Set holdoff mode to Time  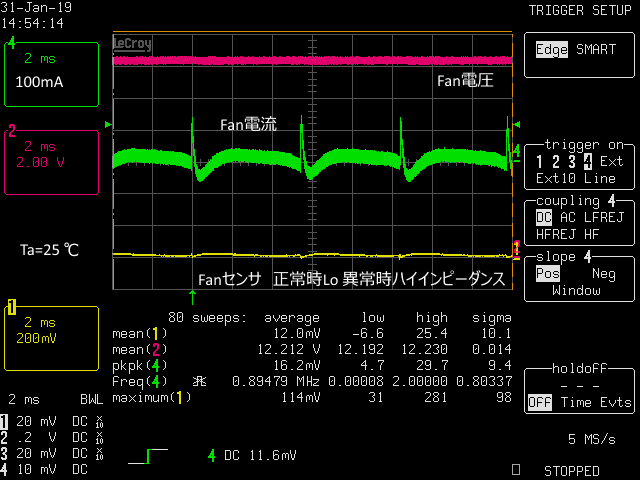(576, 402)
